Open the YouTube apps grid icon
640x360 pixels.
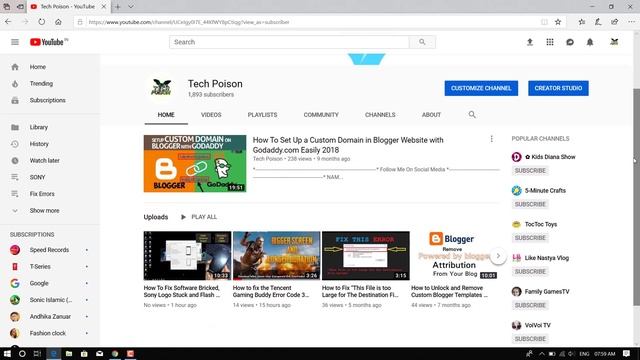(550, 42)
